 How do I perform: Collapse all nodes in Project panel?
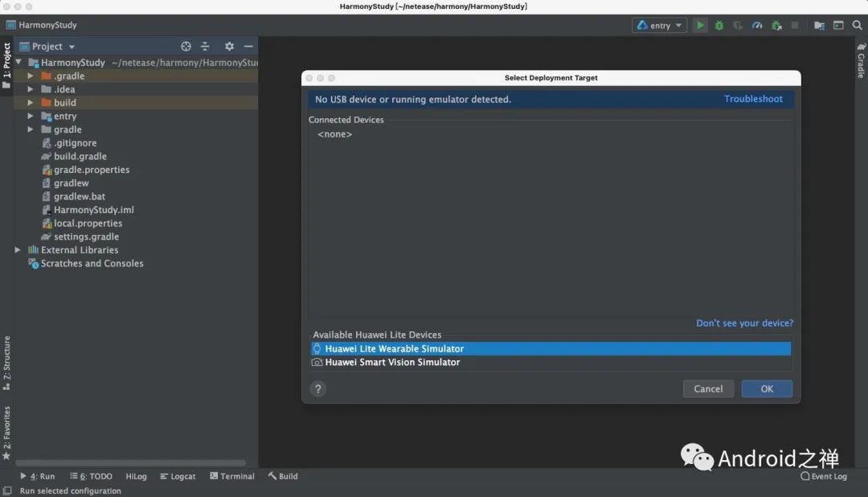pos(205,47)
